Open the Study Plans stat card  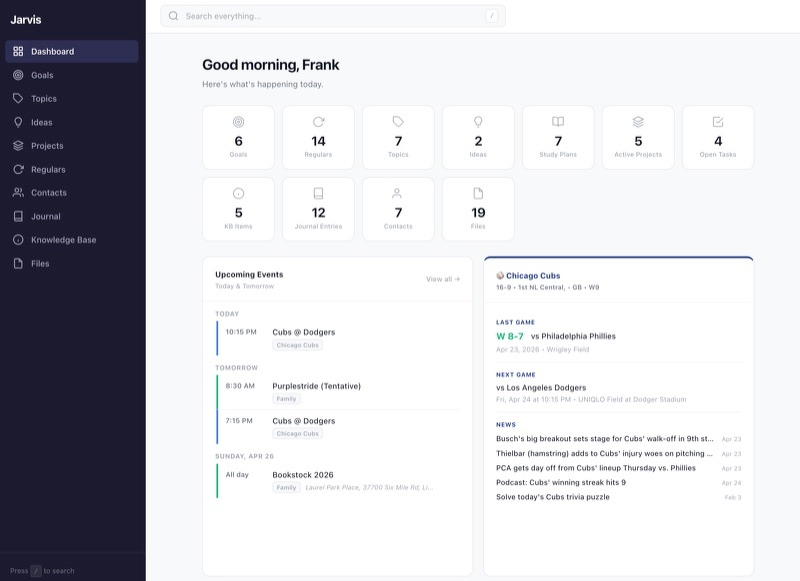pyautogui.click(x=558, y=138)
